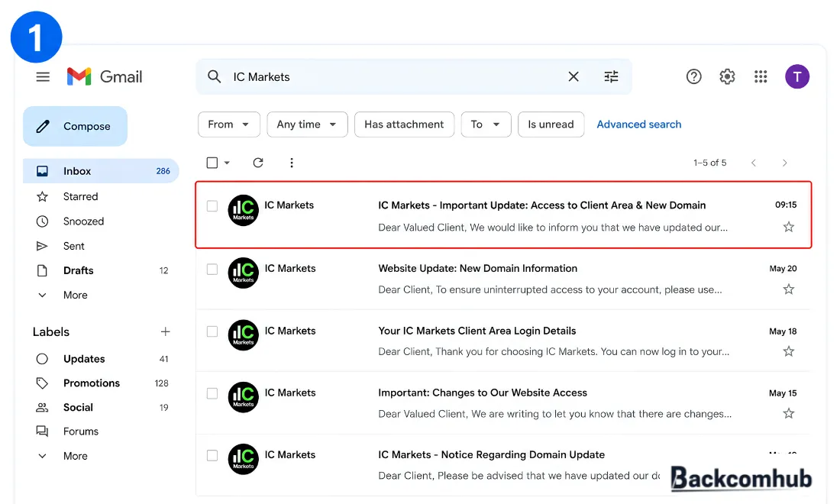Image resolution: width=840 pixels, height=504 pixels.
Task: Open the More actions three-dot menu
Action: pos(292,163)
